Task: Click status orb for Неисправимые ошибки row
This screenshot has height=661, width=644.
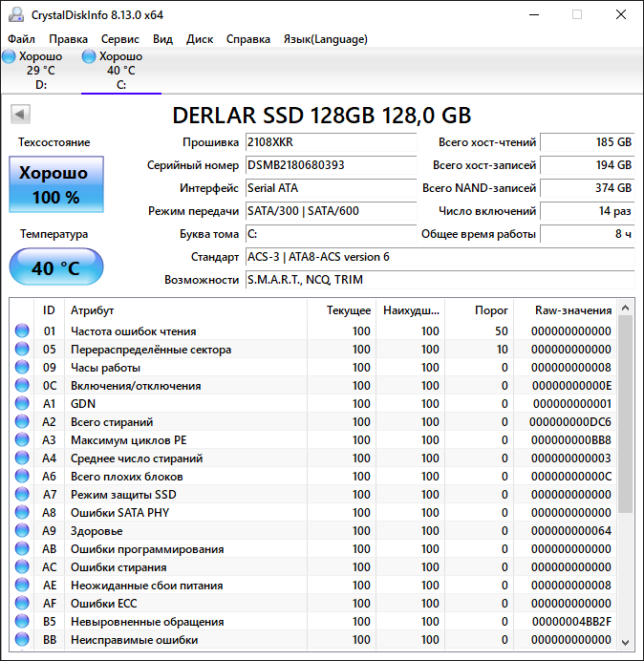Action: pyautogui.click(x=22, y=639)
